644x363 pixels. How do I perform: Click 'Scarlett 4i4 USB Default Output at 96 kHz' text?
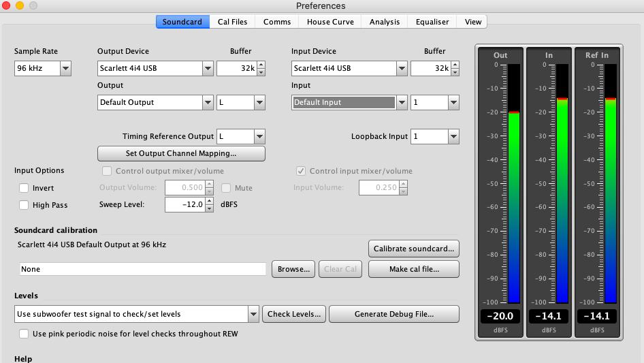tap(92, 244)
